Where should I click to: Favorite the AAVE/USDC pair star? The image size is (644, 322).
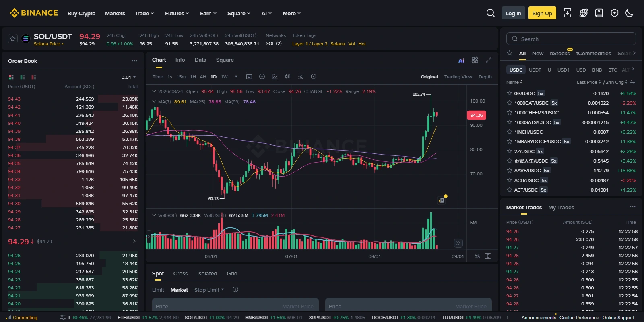coord(509,171)
